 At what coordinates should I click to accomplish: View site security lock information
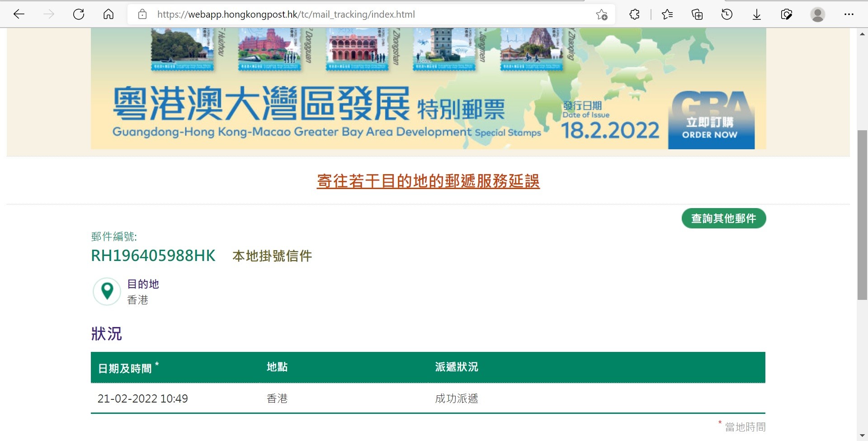[142, 14]
